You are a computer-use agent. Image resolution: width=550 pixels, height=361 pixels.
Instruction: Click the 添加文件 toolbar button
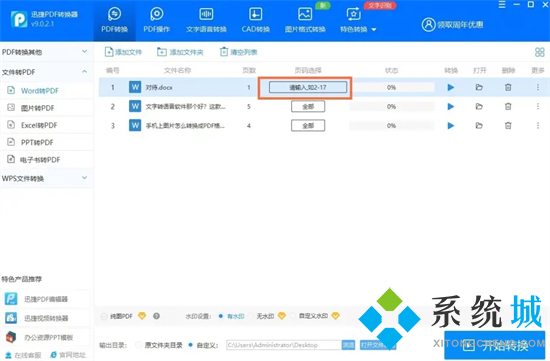(x=123, y=52)
